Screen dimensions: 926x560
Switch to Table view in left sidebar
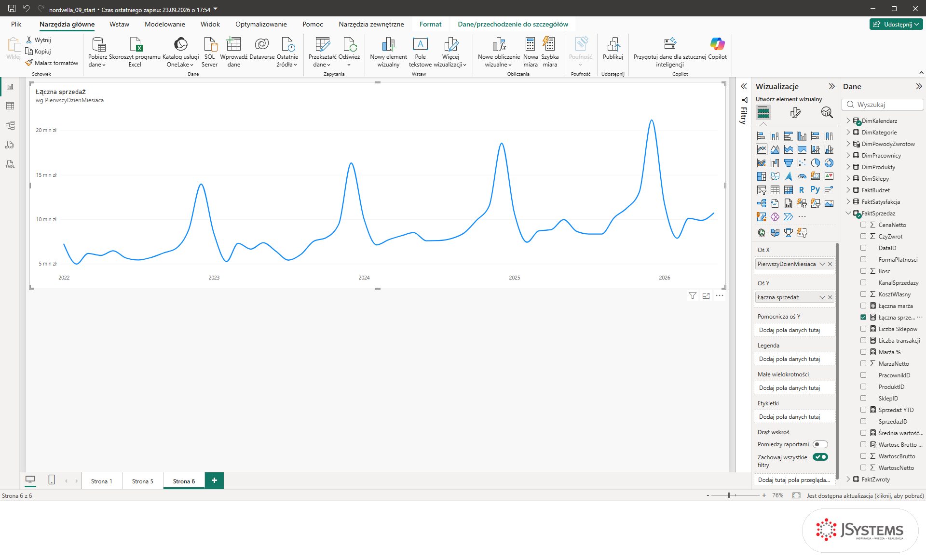click(x=10, y=106)
